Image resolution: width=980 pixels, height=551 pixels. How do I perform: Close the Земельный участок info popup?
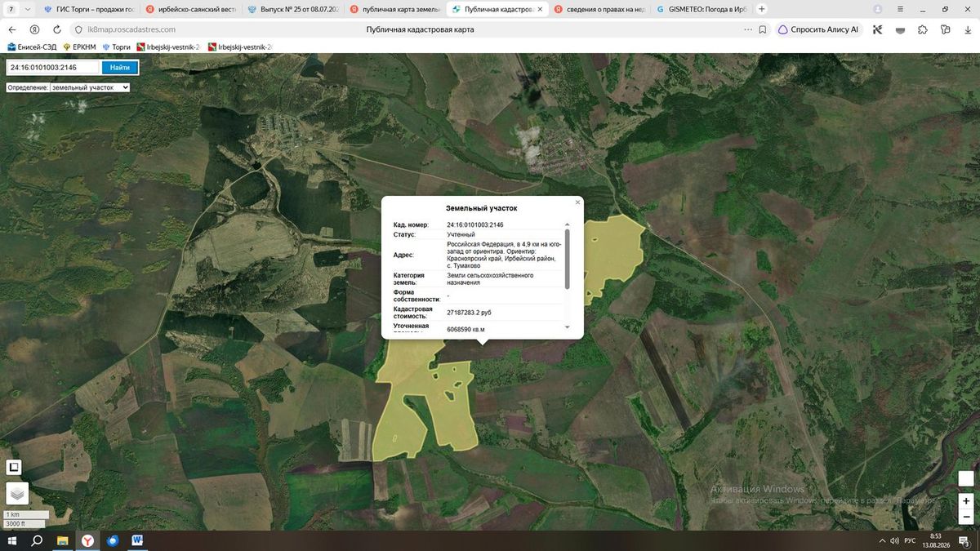[577, 202]
